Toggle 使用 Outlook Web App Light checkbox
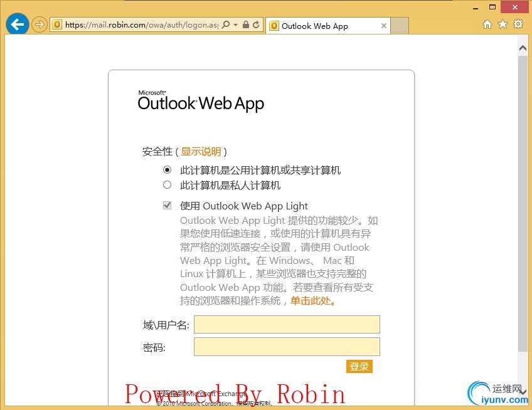Image resolution: width=532 pixels, height=410 pixels. point(168,205)
